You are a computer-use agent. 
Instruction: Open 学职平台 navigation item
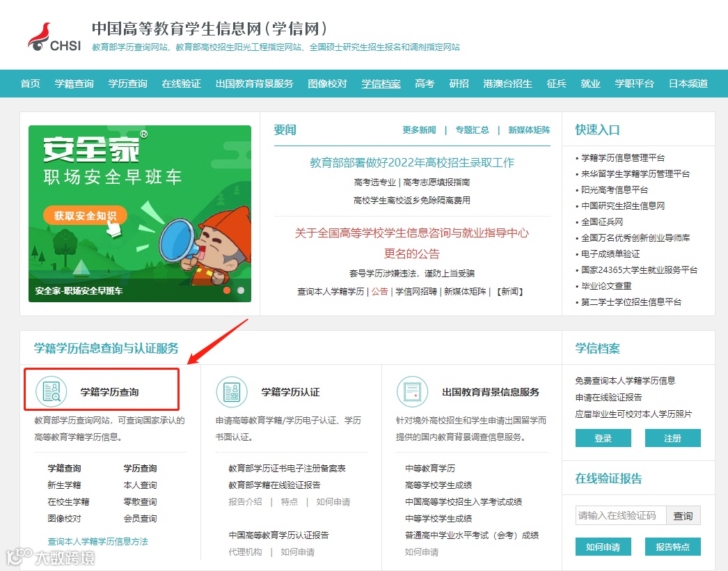tap(634, 84)
